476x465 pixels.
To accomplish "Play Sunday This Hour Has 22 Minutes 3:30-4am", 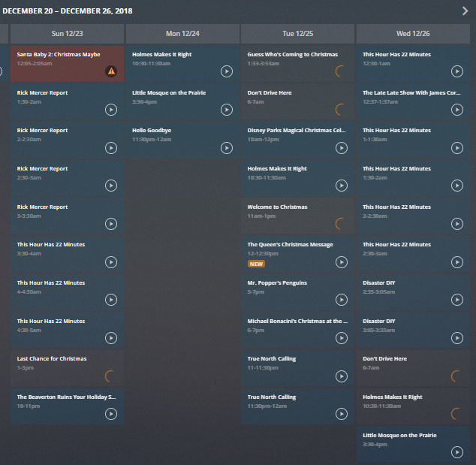I will coord(111,262).
